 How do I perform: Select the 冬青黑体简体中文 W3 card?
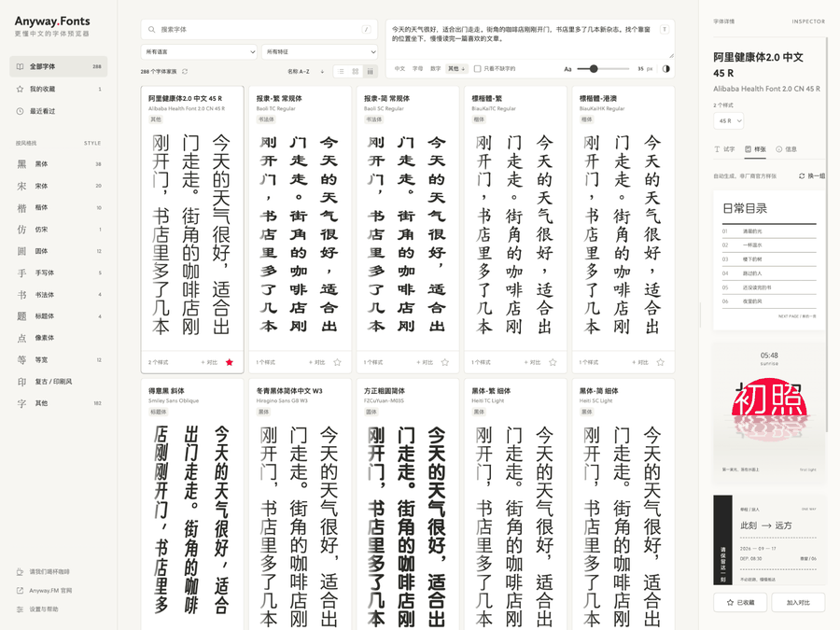pos(300,504)
